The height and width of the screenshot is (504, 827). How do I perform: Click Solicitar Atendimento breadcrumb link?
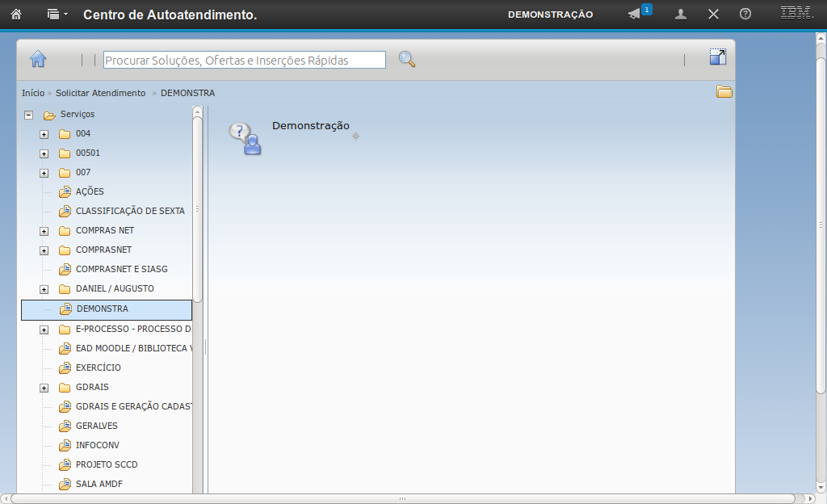[x=100, y=93]
